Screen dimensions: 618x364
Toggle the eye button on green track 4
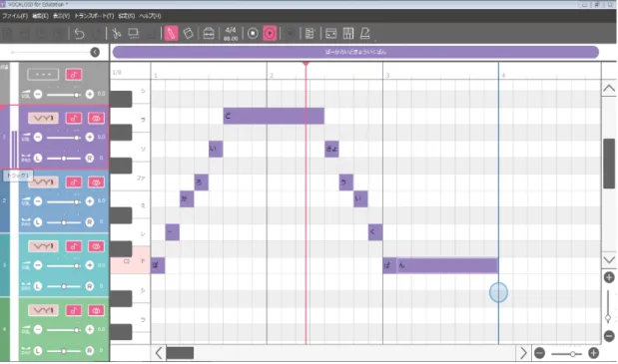(96, 310)
